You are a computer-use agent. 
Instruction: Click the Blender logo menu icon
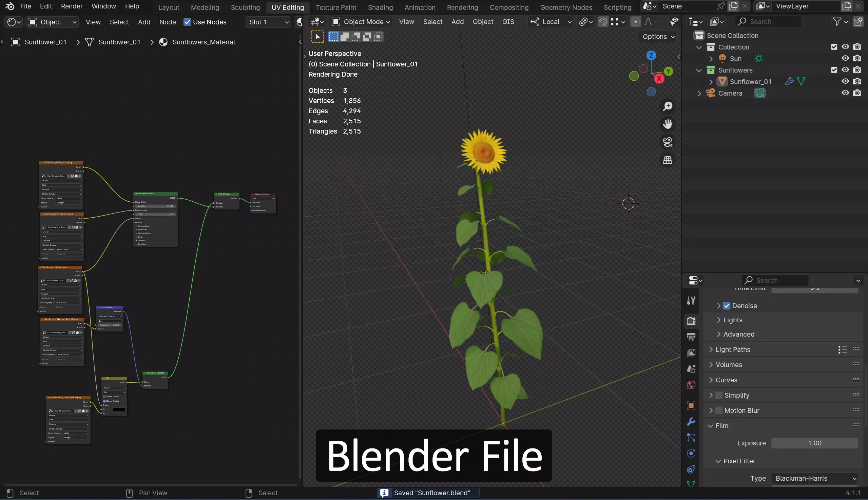point(10,6)
